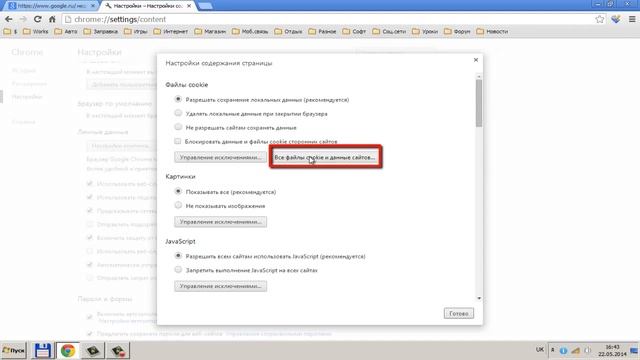Select Запретить выполнение JavaScript на всех сайтах

[178, 270]
